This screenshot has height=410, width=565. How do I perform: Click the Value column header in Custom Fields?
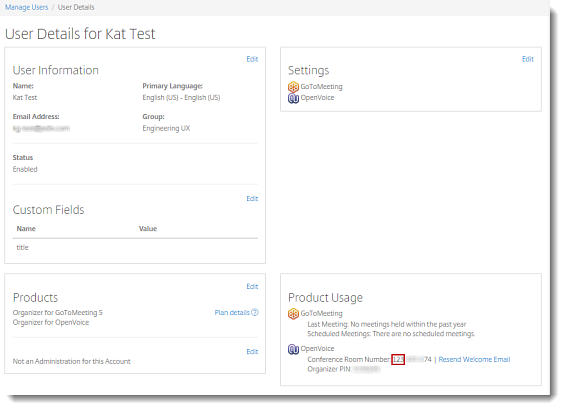[x=148, y=229]
